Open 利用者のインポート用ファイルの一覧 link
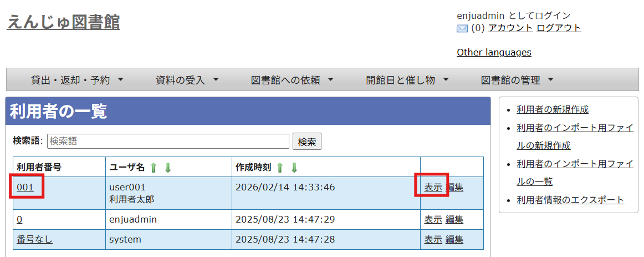 tap(575, 173)
